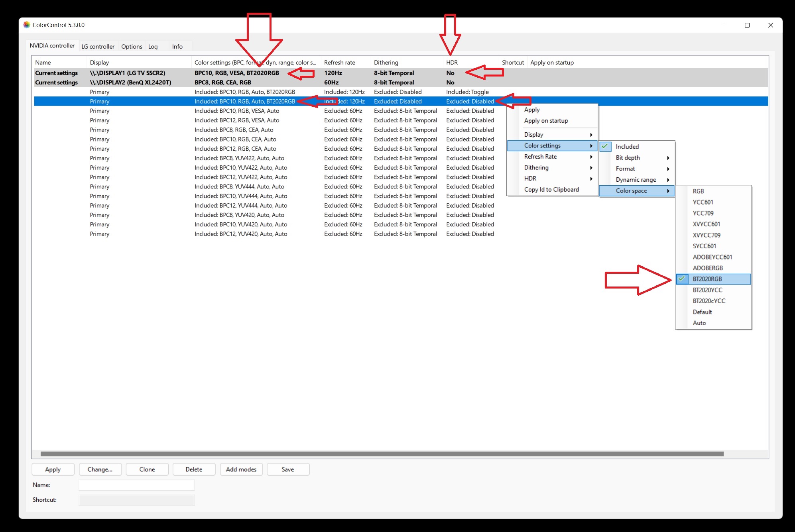Select the DISPLAY2 BenQ XL2420T current settings row
The width and height of the screenshot is (795, 532).
(130, 82)
